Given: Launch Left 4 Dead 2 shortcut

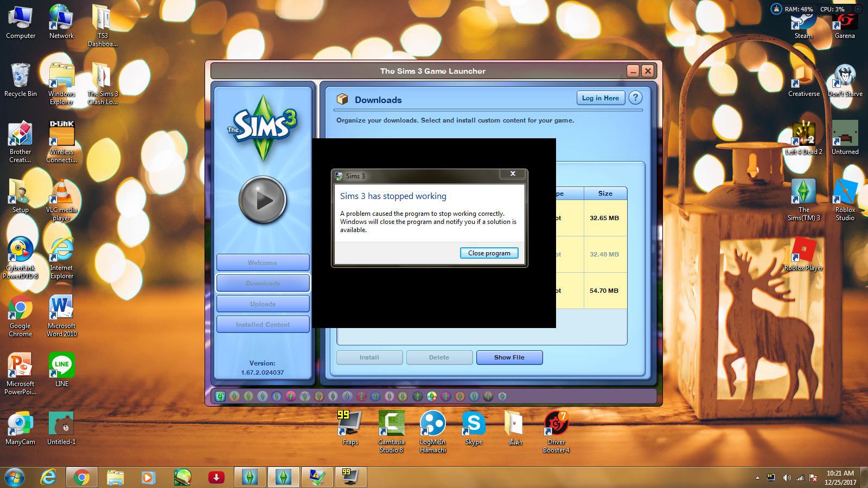Looking at the screenshot, I should (x=803, y=138).
